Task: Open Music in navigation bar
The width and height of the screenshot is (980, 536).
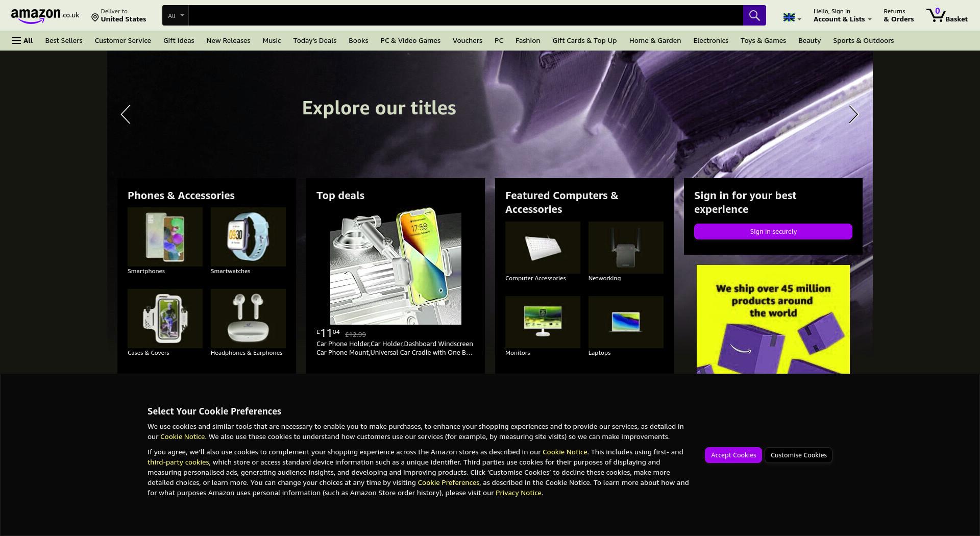Action: [x=272, y=40]
